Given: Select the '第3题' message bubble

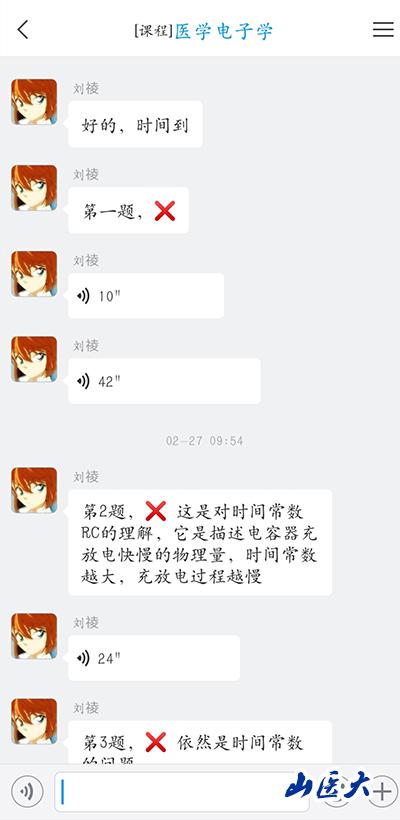Looking at the screenshot, I should coord(200,742).
